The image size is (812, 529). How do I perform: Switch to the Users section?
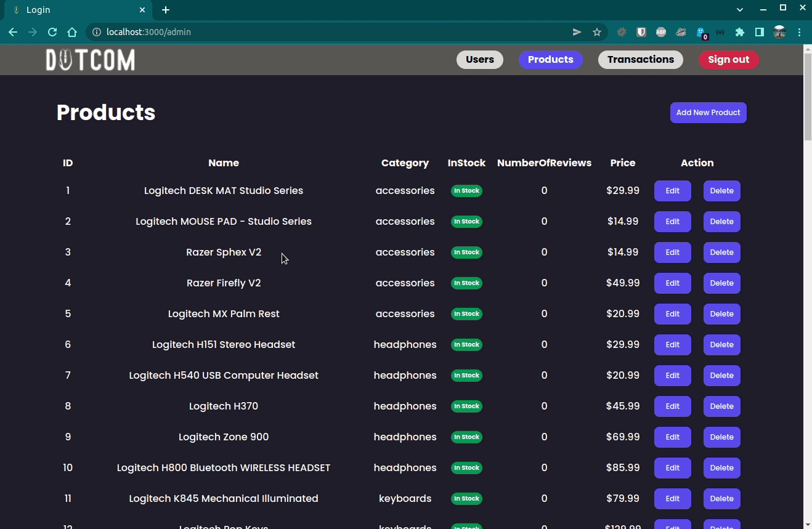[480, 60]
